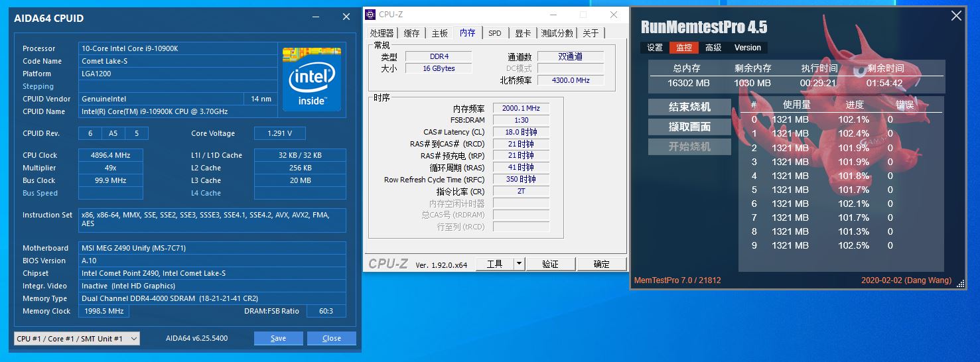Click the 指令比率 2T field
This screenshot has height=362, width=980.
click(x=521, y=191)
